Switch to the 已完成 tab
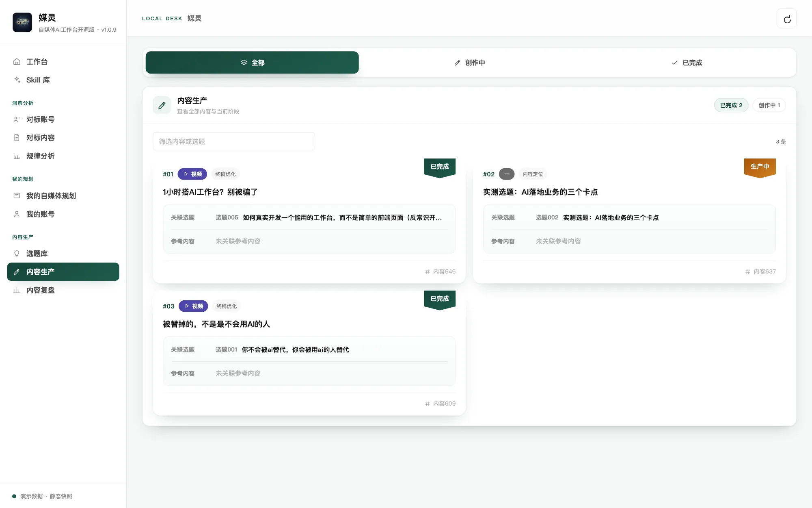Image resolution: width=812 pixels, height=508 pixels. click(x=687, y=63)
